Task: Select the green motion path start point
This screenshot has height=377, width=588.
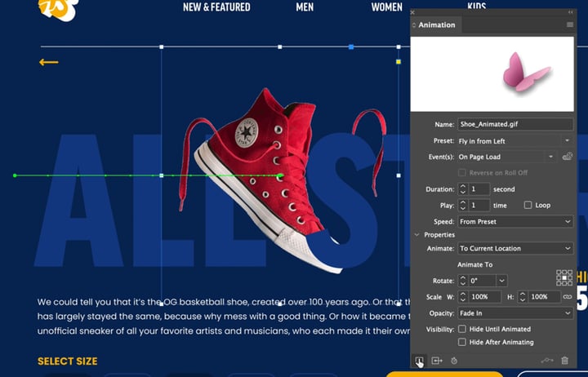Action: 15,175
